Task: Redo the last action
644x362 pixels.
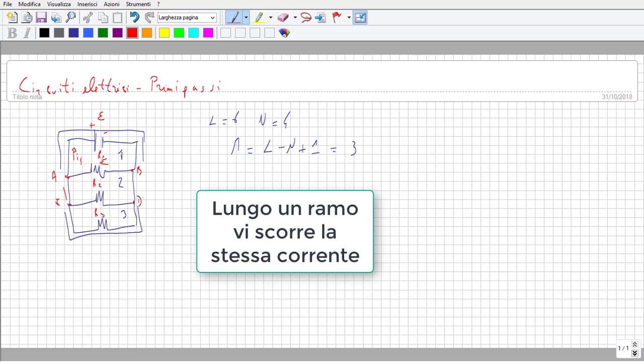Action: [149, 18]
